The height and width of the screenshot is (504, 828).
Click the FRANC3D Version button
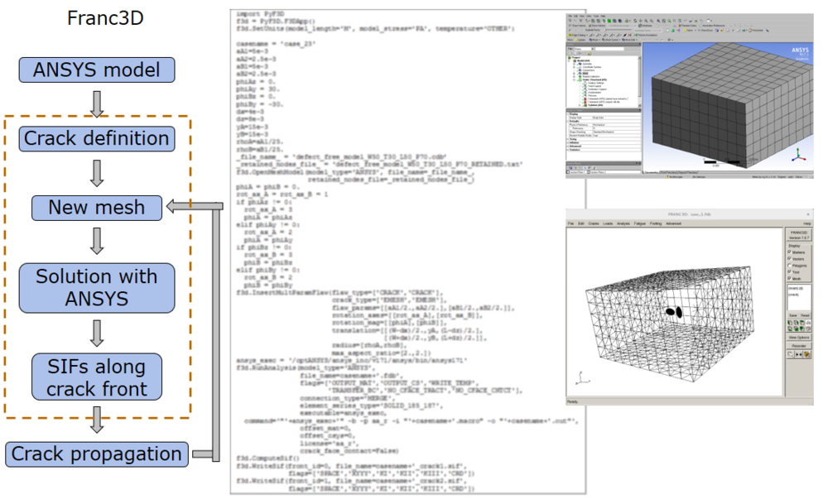[x=799, y=235]
